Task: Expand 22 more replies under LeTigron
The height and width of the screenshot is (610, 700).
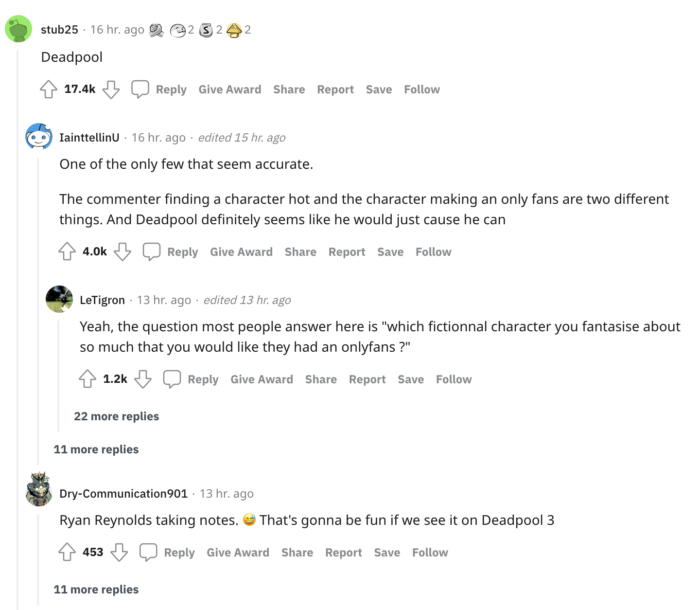Action: click(x=116, y=416)
